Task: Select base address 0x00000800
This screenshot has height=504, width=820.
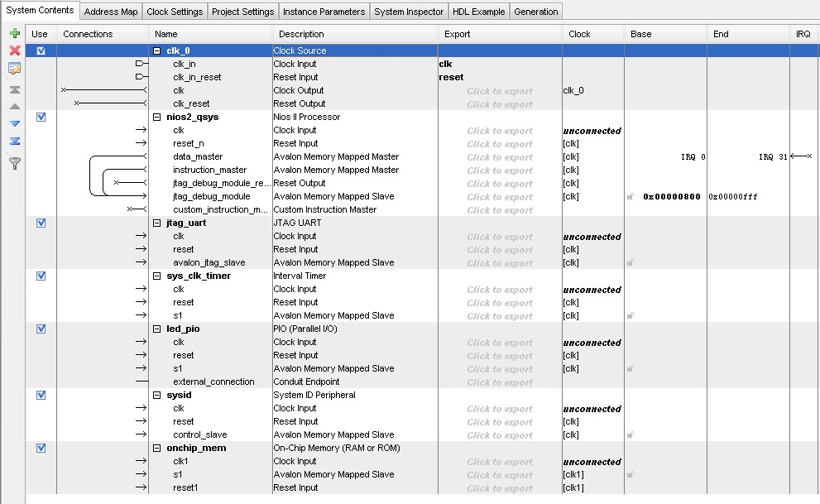Action: [x=672, y=197]
